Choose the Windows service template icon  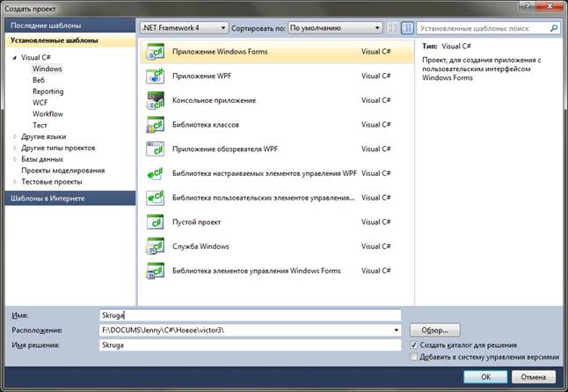(156, 247)
